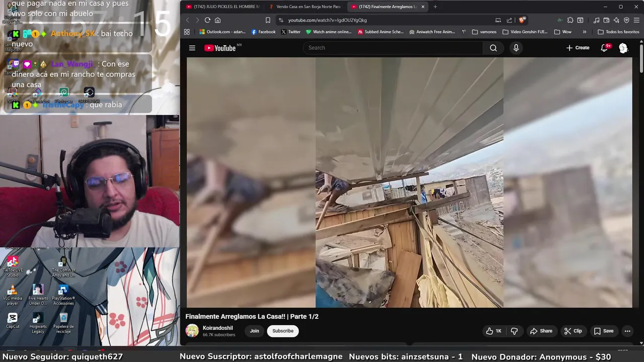Image resolution: width=644 pixels, height=362 pixels.
Task: Focus the YouTube search field
Action: tap(392, 48)
